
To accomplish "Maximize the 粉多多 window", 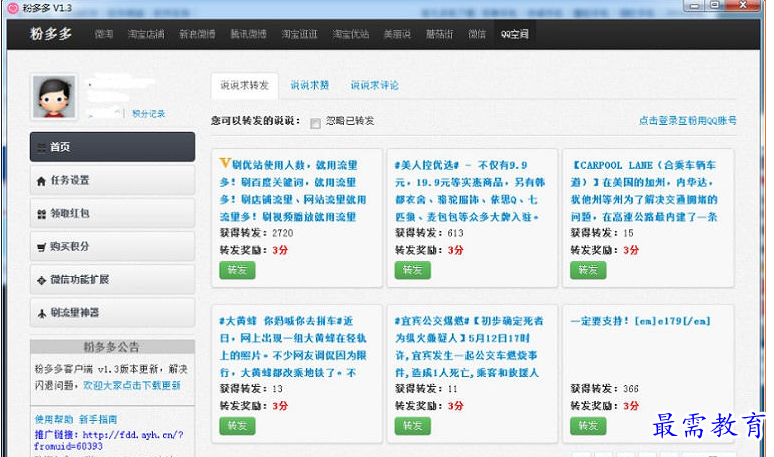I will [x=714, y=6].
